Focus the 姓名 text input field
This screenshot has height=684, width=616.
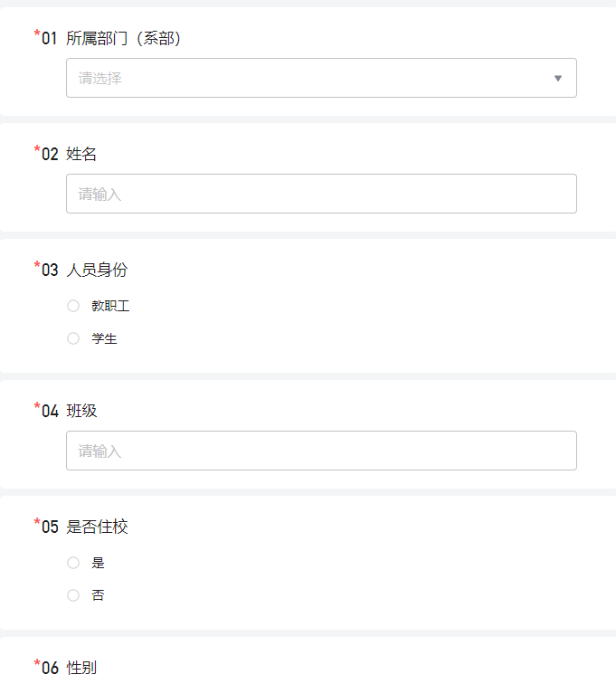pos(321,194)
